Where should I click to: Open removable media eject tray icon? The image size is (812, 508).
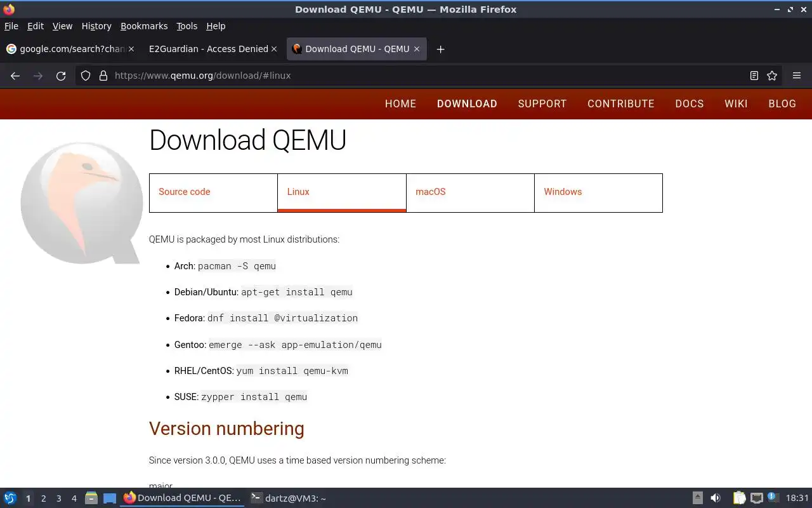(698, 498)
